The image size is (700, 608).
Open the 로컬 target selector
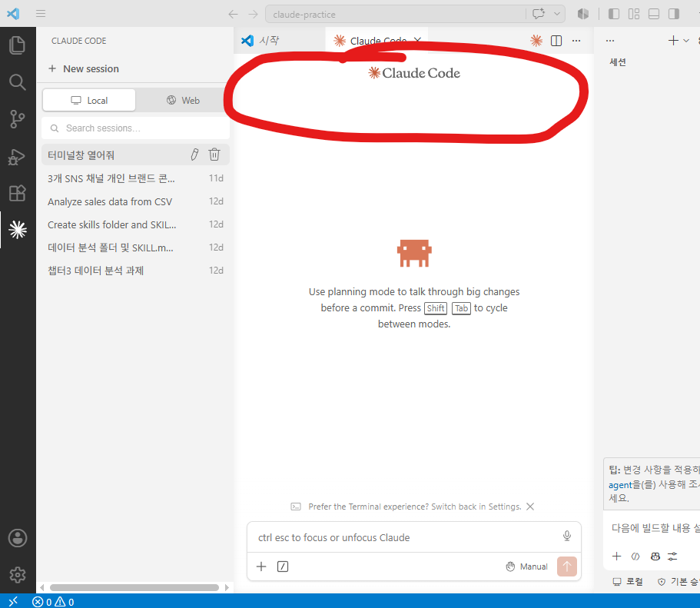[x=628, y=582]
